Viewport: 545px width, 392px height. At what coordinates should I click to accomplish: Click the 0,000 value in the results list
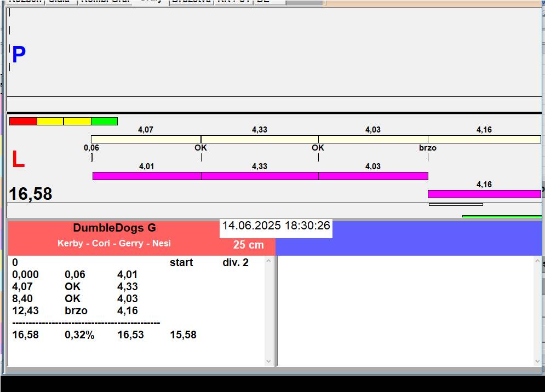(25, 274)
